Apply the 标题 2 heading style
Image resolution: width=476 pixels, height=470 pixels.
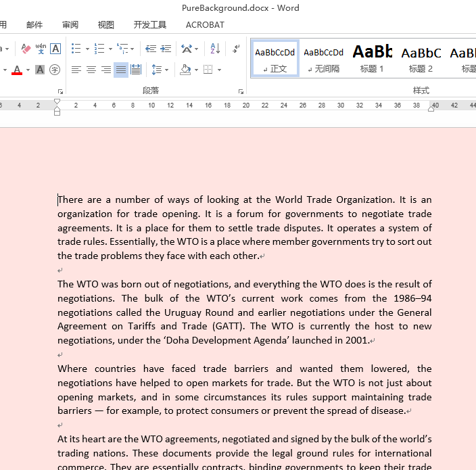421,58
